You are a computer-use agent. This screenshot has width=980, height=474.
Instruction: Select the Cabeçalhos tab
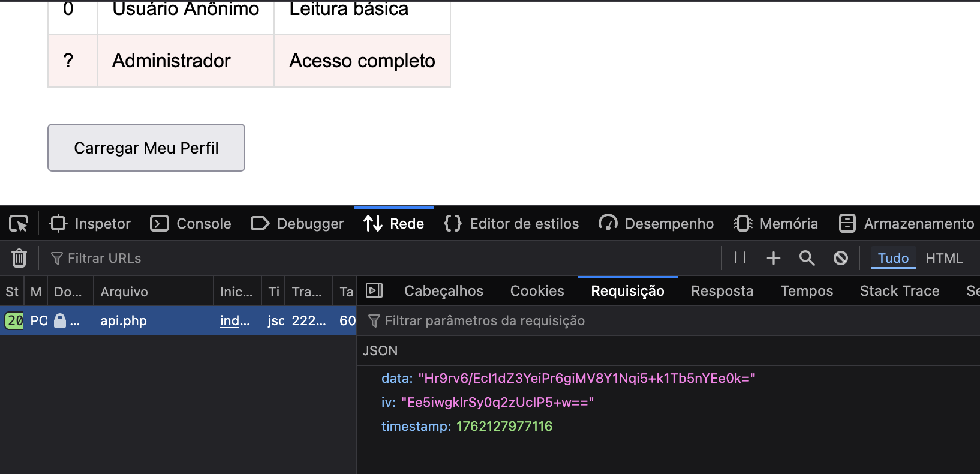click(443, 291)
